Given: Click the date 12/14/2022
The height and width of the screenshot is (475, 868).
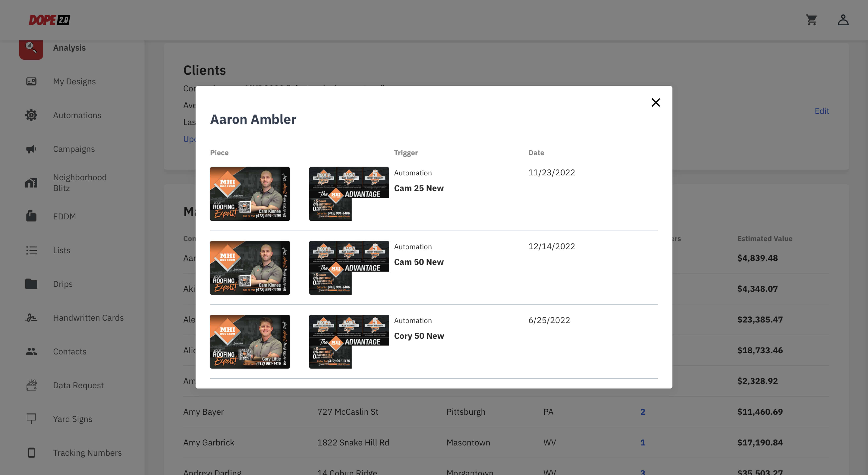Looking at the screenshot, I should coord(551,246).
